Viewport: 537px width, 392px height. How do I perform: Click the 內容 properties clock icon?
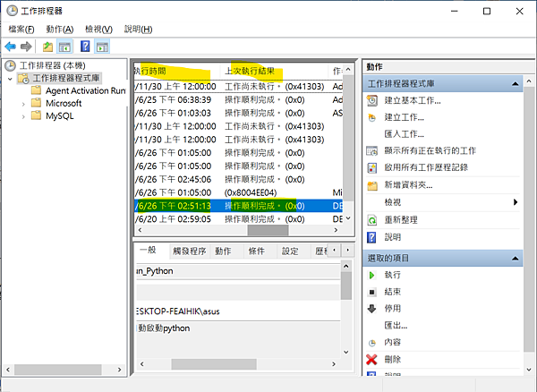click(372, 343)
